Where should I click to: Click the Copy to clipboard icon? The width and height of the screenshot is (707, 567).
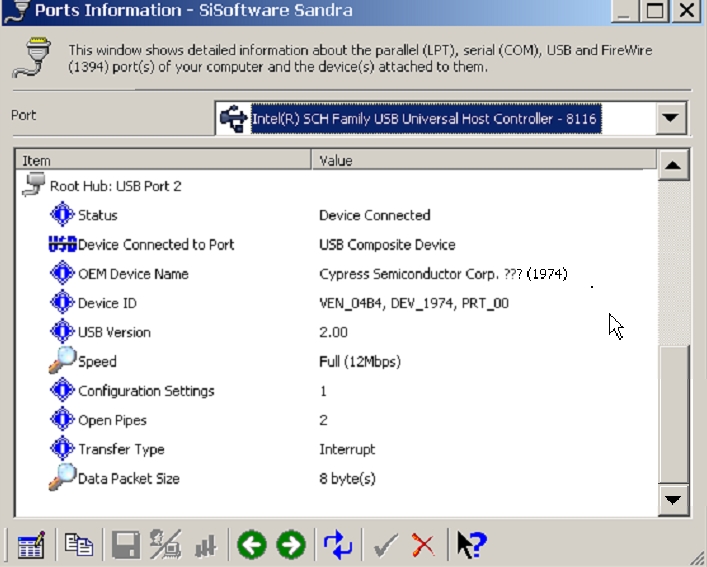click(79, 544)
